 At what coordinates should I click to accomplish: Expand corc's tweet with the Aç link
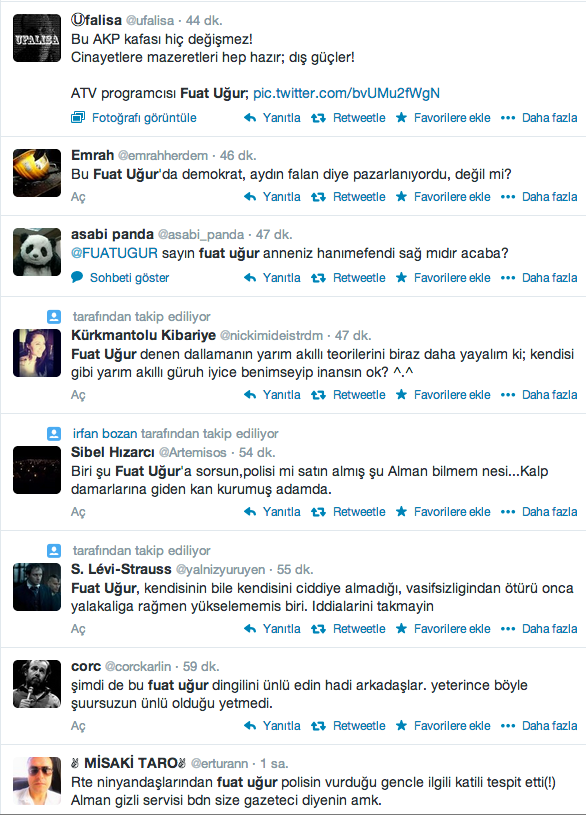click(x=78, y=726)
